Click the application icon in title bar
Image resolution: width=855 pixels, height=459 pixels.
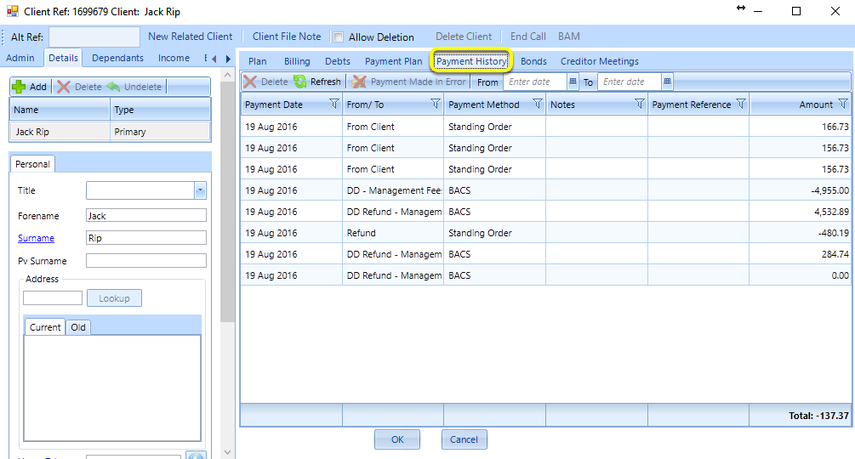[12, 11]
